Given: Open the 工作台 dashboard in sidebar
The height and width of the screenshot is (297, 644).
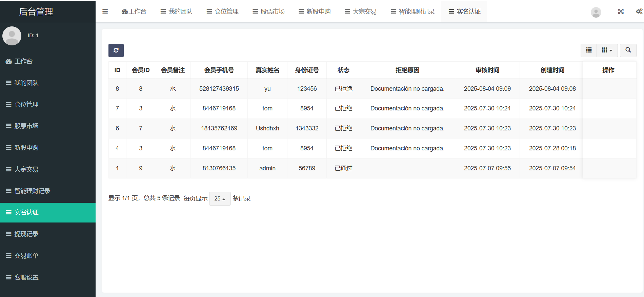Looking at the screenshot, I should 23,61.
